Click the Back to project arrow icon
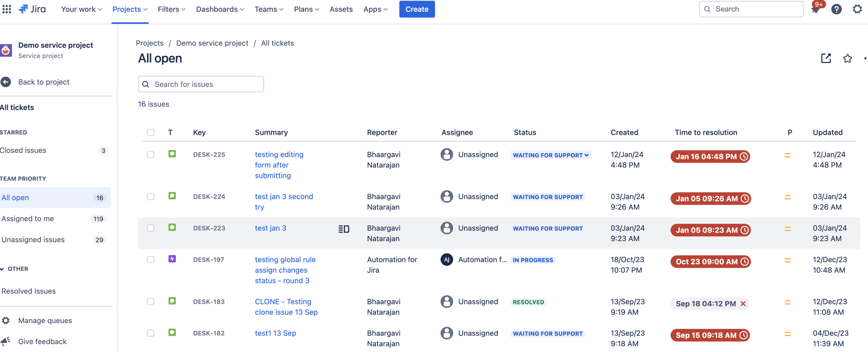 (6, 82)
